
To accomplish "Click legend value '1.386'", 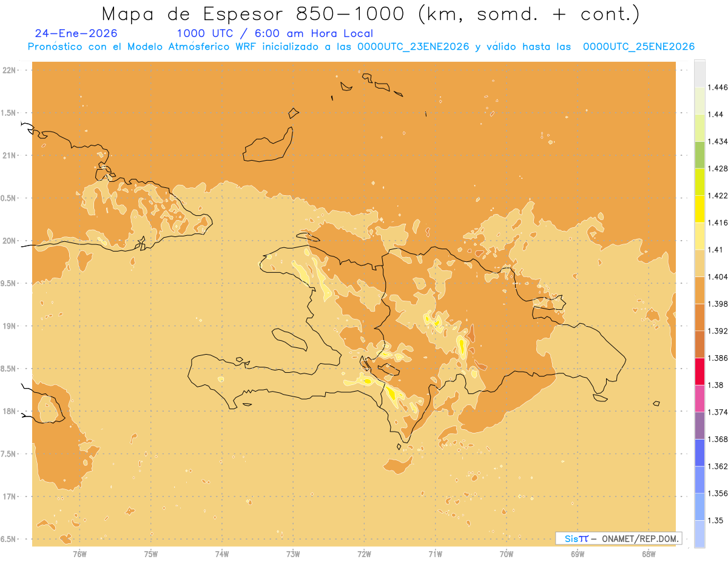I will [x=719, y=358].
